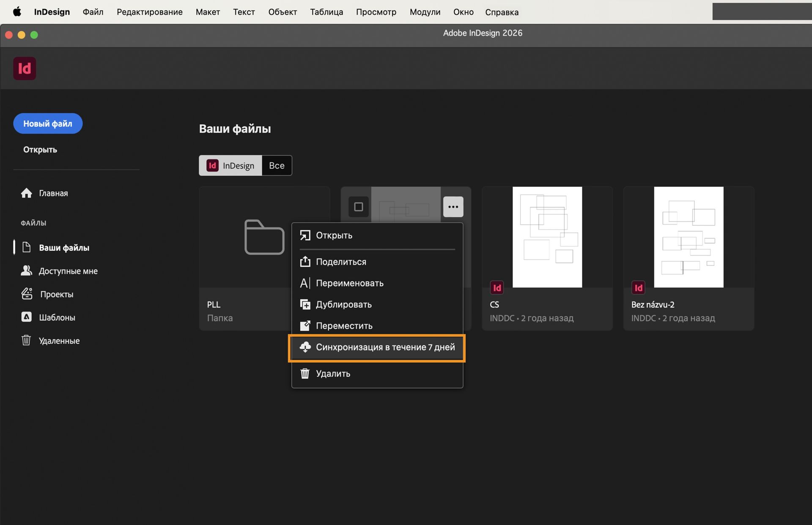The height and width of the screenshot is (525, 812).
Task: Click the three-dots more options button
Action: 453,207
